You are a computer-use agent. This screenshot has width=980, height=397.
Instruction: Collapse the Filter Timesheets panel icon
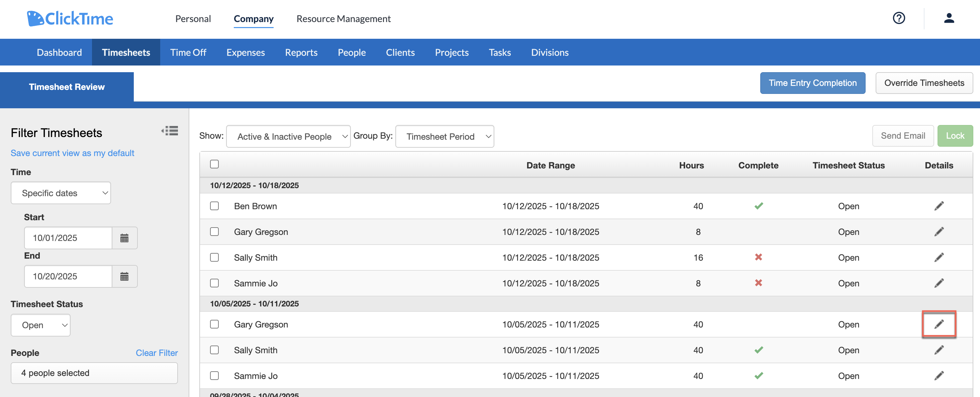click(x=170, y=131)
